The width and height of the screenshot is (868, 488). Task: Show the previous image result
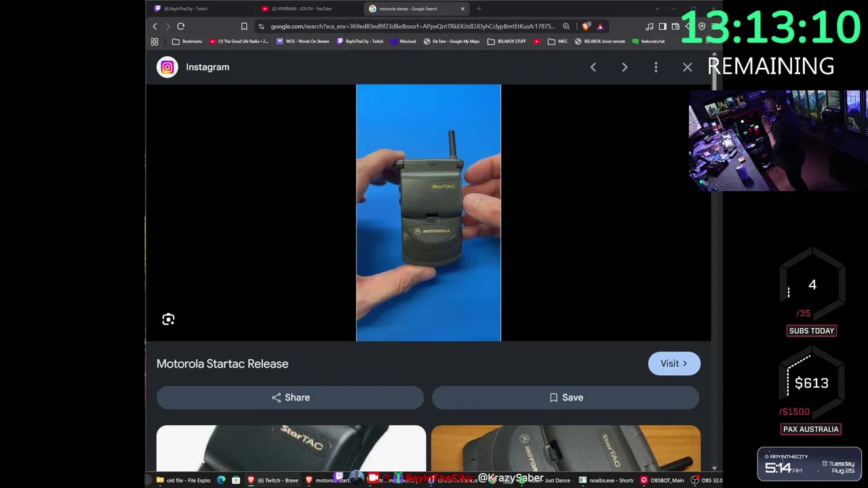(x=593, y=67)
